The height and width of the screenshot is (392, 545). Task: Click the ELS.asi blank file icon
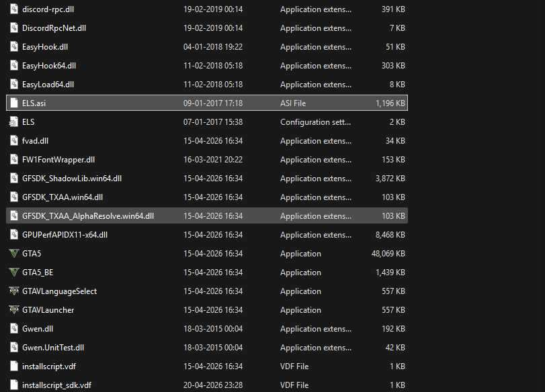(x=14, y=103)
